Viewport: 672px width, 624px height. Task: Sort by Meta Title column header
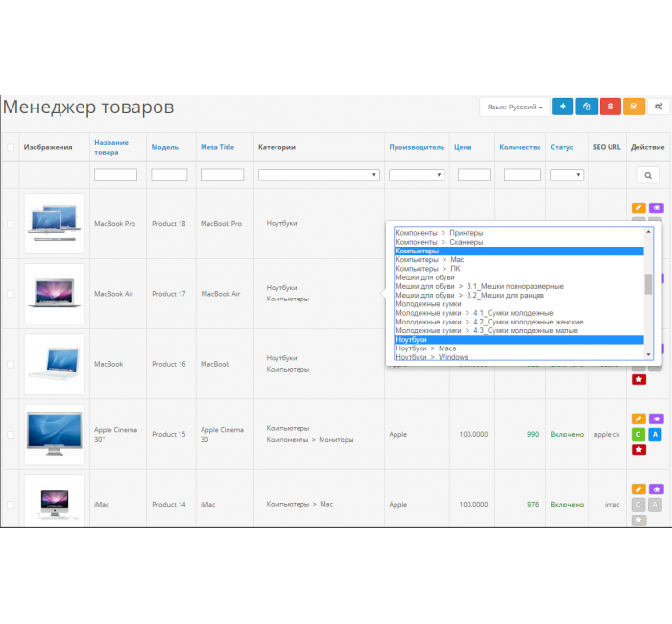217,147
